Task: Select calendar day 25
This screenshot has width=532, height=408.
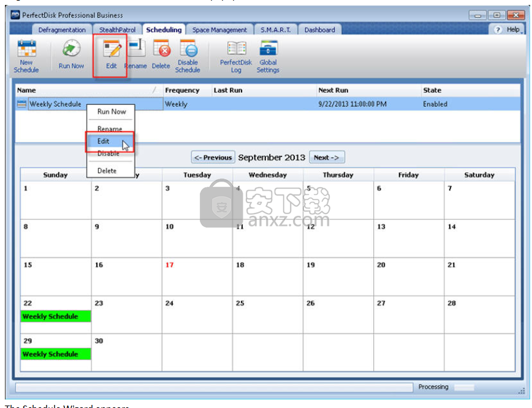Action: coord(268,314)
